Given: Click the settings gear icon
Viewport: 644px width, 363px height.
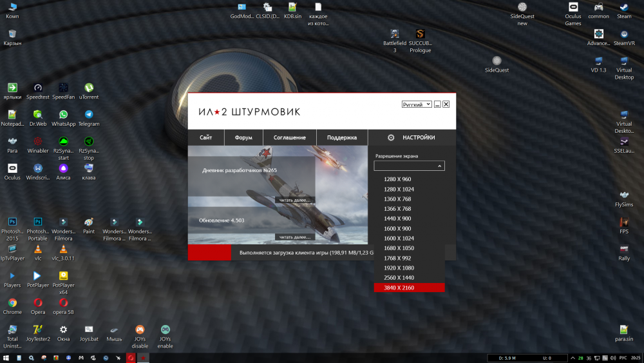Looking at the screenshot, I should 391,137.
